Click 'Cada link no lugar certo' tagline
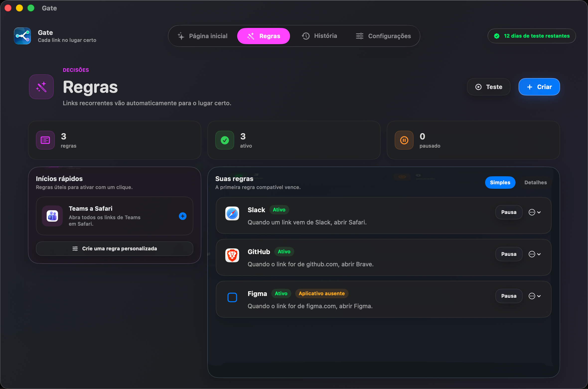The width and height of the screenshot is (588, 389). pyautogui.click(x=67, y=40)
